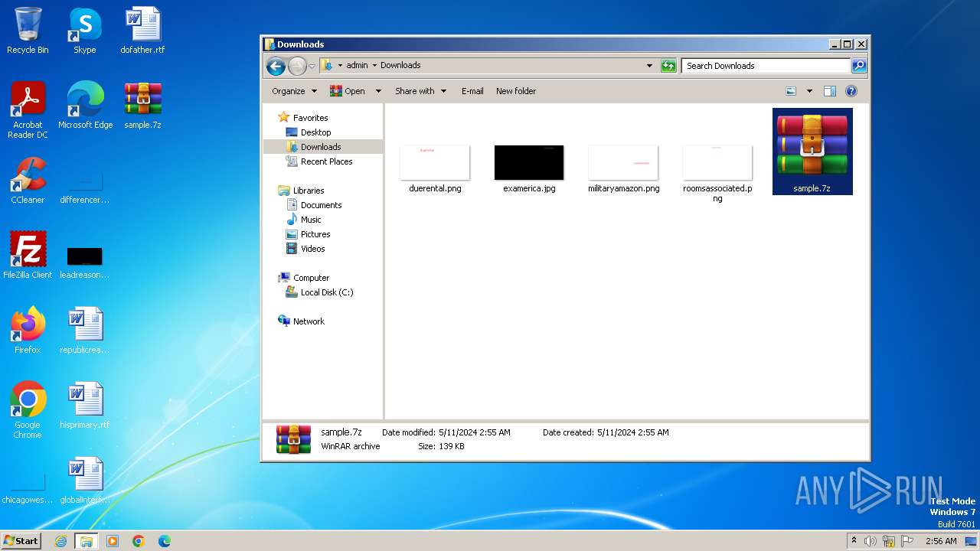This screenshot has height=551, width=980.
Task: Select the globalinterf... desktop document
Action: coord(84,481)
